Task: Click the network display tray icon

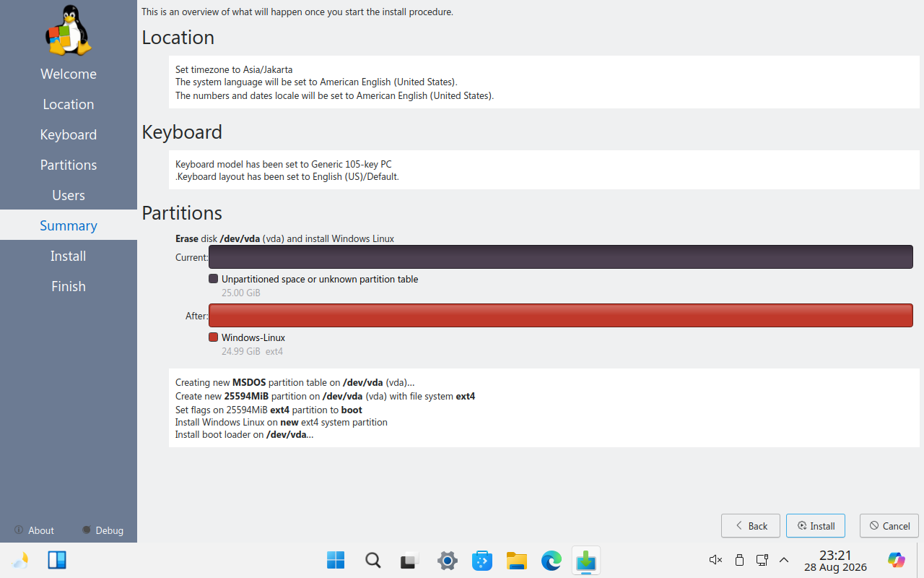Action: (762, 560)
